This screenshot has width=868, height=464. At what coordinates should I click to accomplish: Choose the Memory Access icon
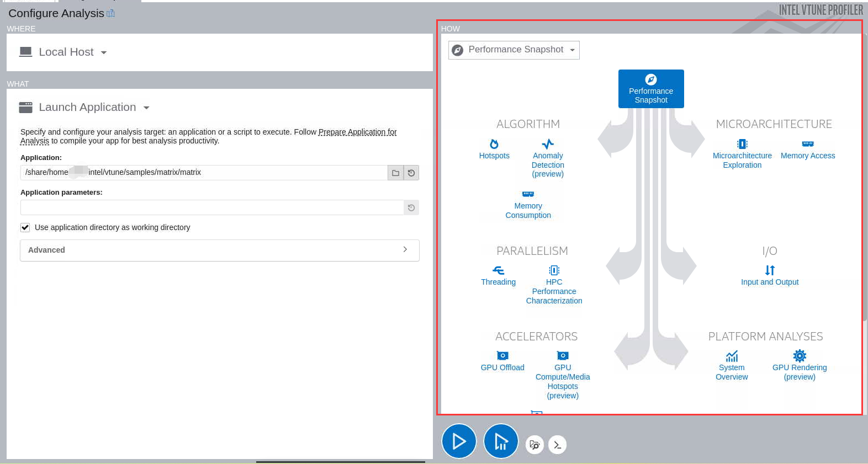pyautogui.click(x=808, y=144)
